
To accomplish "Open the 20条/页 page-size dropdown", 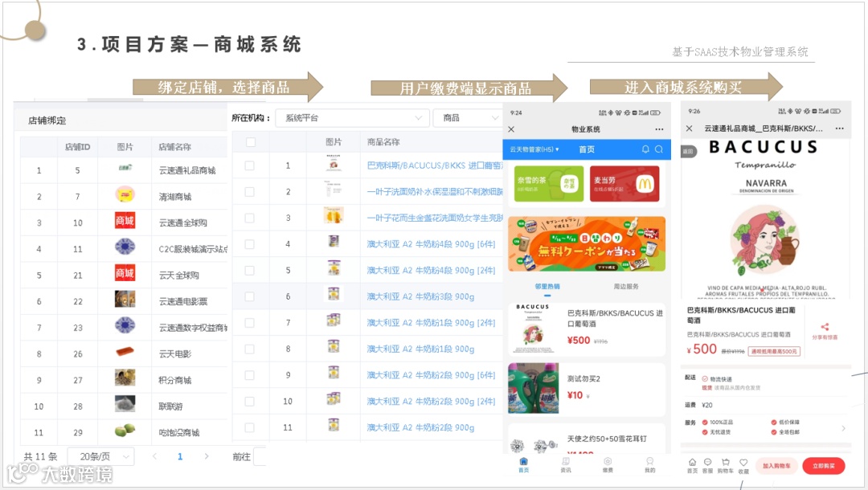I will (100, 457).
